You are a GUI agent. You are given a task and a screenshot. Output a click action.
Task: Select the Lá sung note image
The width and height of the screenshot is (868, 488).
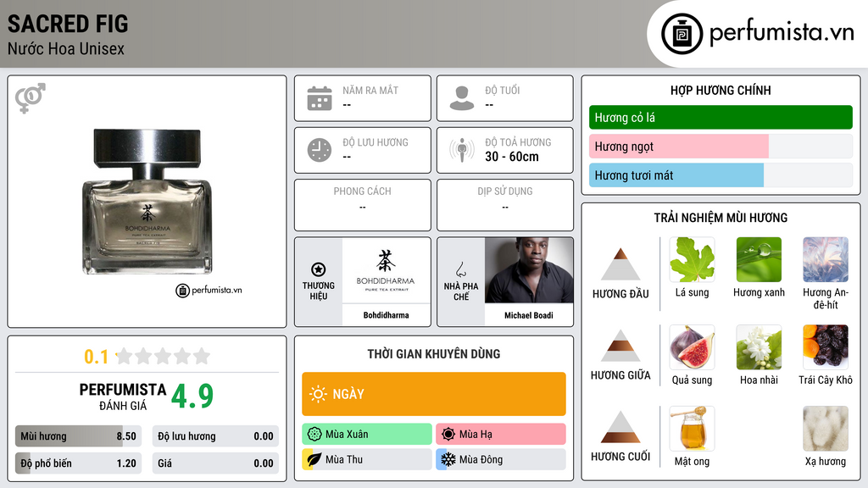(x=692, y=259)
